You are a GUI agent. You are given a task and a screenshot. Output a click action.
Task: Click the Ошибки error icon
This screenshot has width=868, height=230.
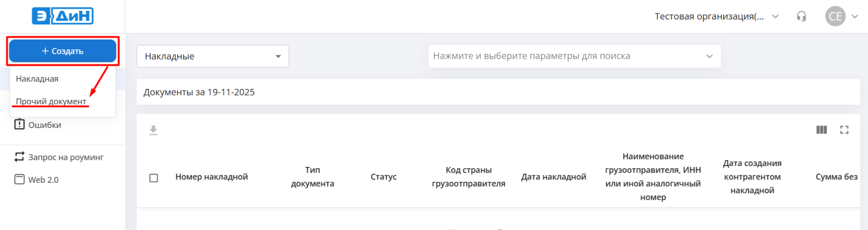(20, 125)
